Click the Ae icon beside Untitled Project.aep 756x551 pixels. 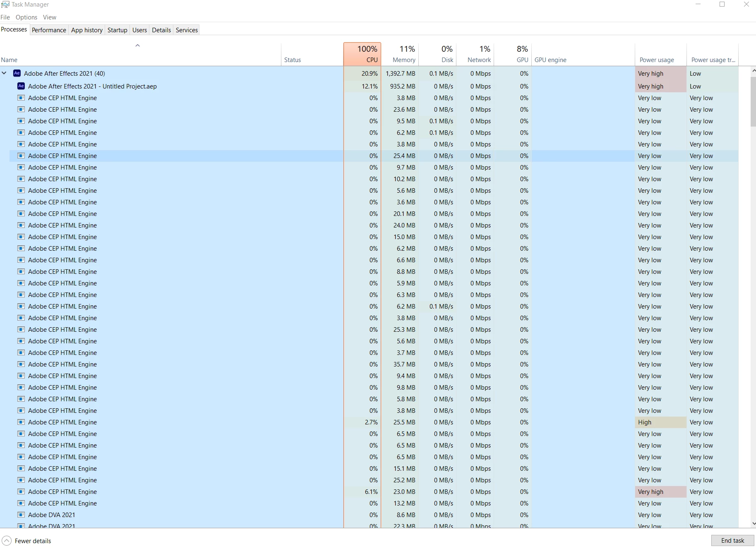click(21, 86)
